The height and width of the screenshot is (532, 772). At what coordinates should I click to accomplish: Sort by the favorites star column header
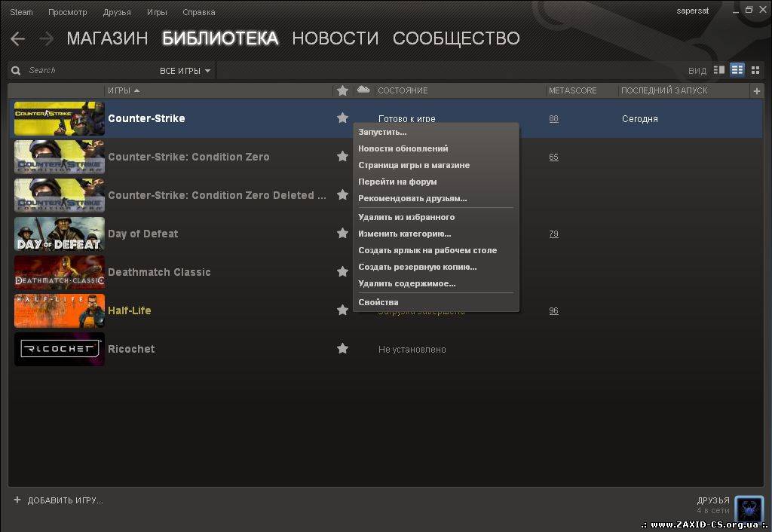343,90
